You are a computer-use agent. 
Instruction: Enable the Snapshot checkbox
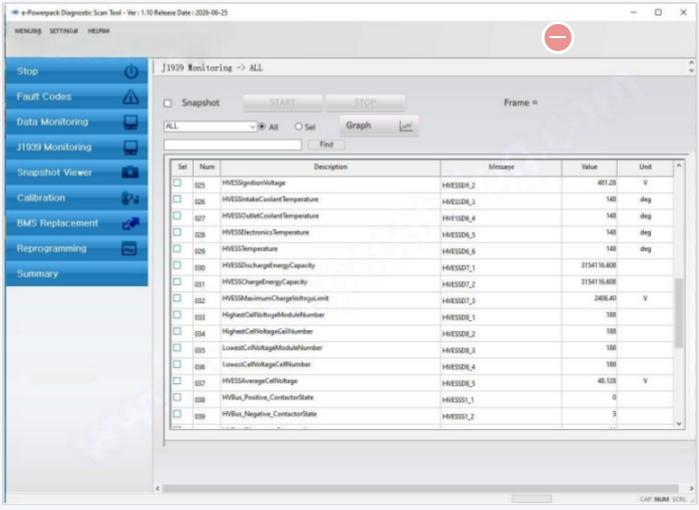pos(168,103)
